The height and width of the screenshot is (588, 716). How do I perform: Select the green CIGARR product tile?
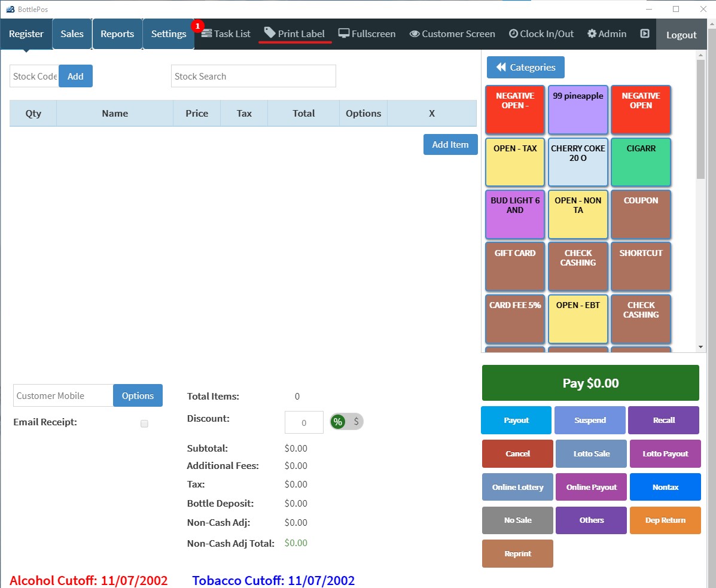tap(641, 162)
